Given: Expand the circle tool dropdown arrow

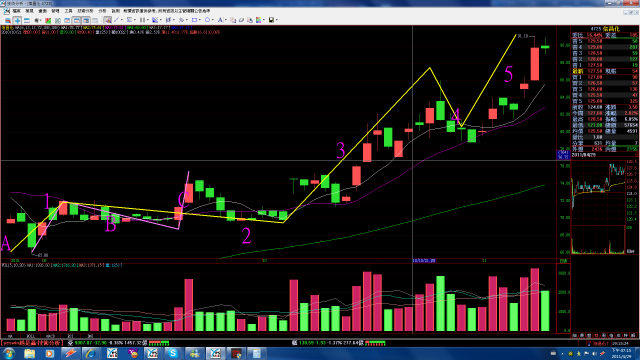Looking at the screenshot, I should (x=213, y=20).
